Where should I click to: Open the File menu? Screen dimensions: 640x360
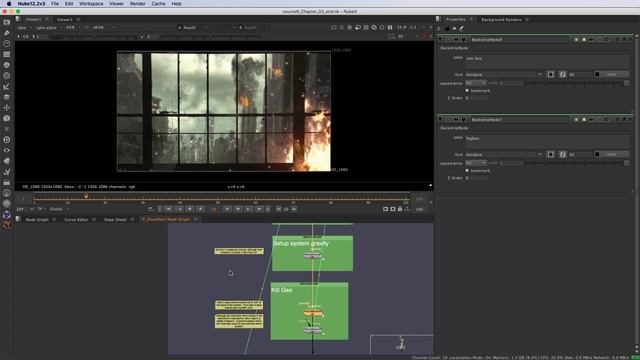55,4
